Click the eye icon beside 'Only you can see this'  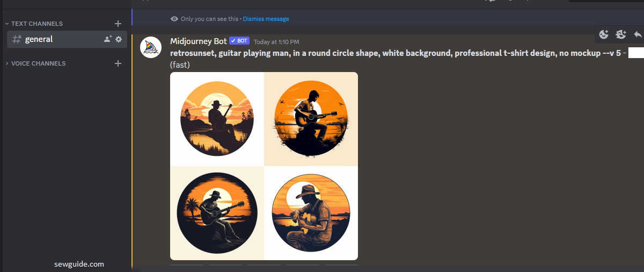(x=174, y=19)
